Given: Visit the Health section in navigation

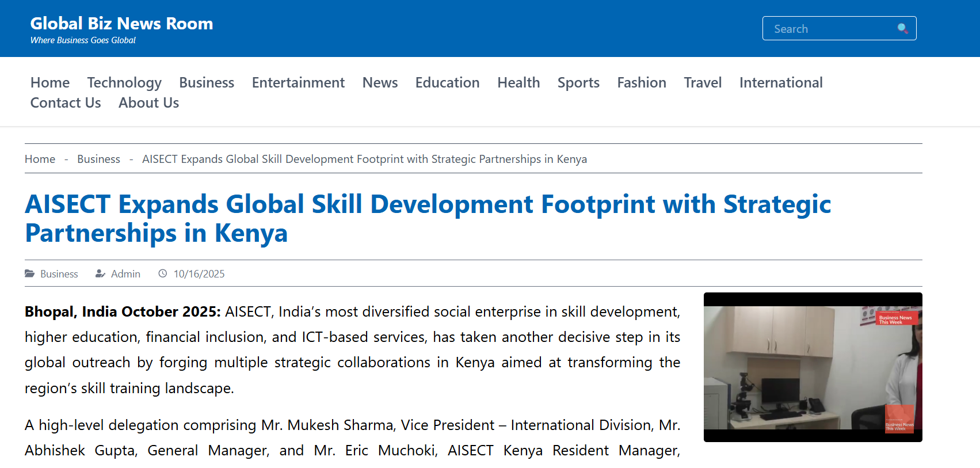Looking at the screenshot, I should 518,83.
